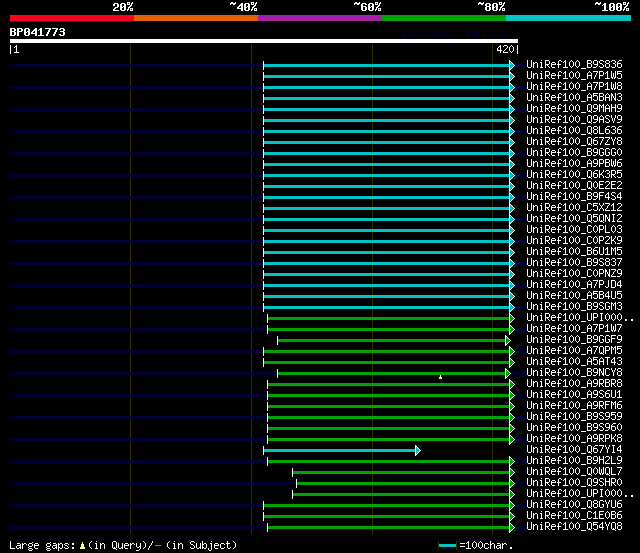Select the UniRef100_Q8GYU6 label
Viewport: 640px width, 553px height.
point(574,505)
